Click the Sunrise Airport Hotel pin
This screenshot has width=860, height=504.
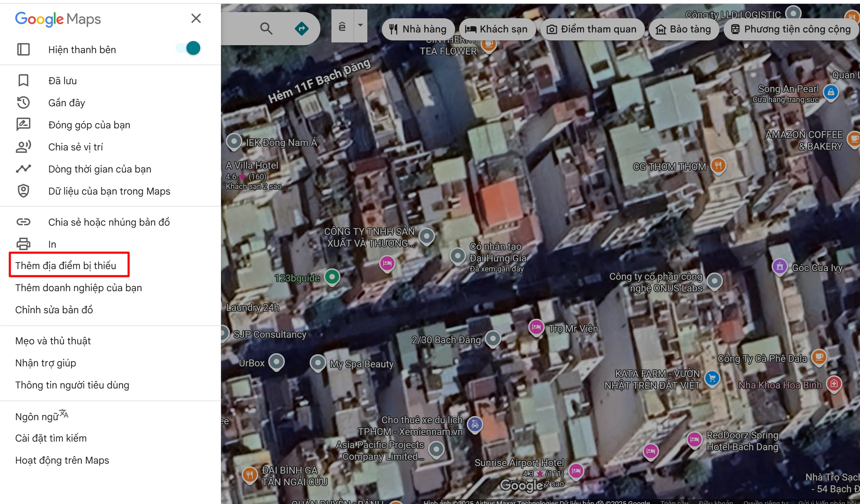576,471
